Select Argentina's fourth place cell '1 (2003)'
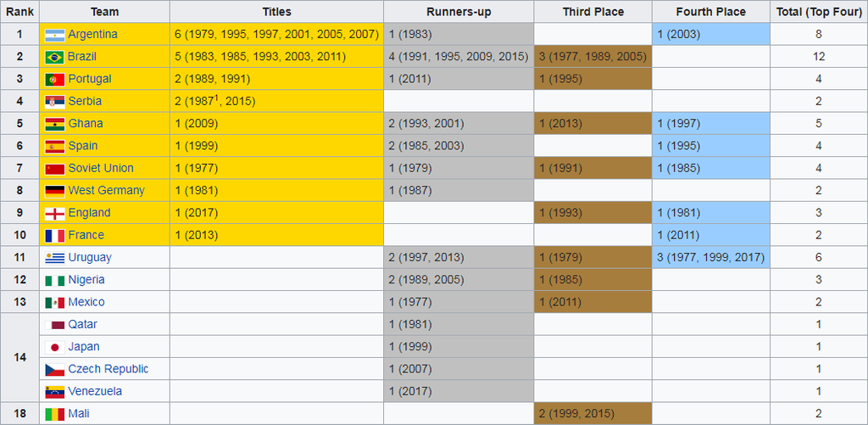Image resolution: width=868 pixels, height=425 pixels. point(711,34)
